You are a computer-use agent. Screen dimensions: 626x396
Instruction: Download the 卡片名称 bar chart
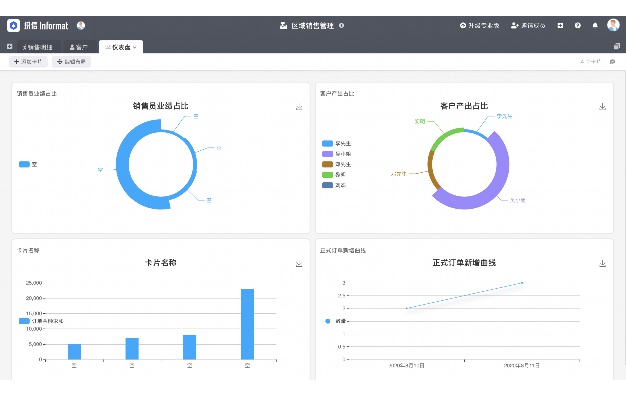pos(299,263)
